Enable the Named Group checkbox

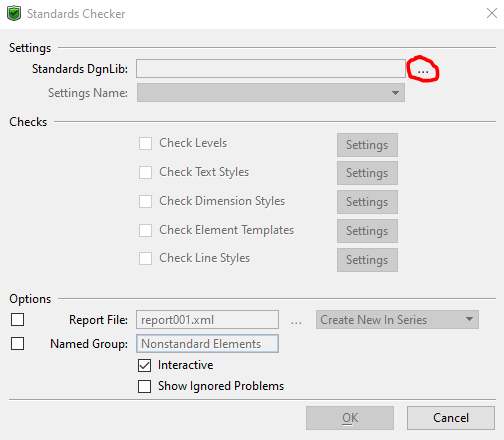(17, 343)
